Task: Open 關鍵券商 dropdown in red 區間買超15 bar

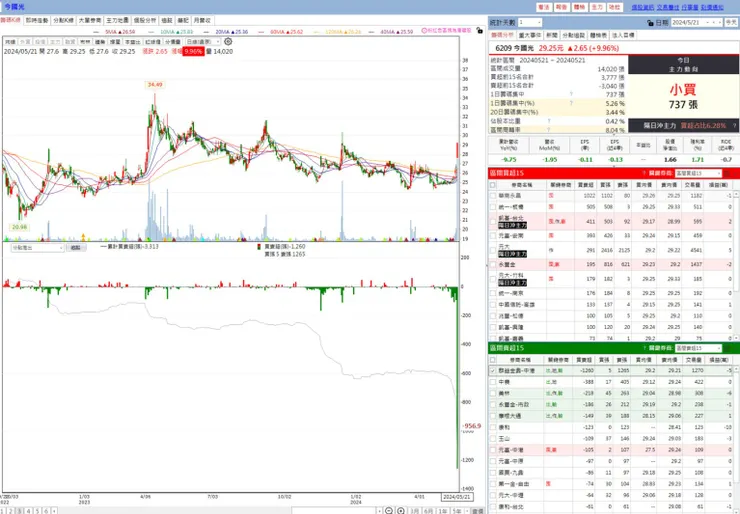Action: 698,173
